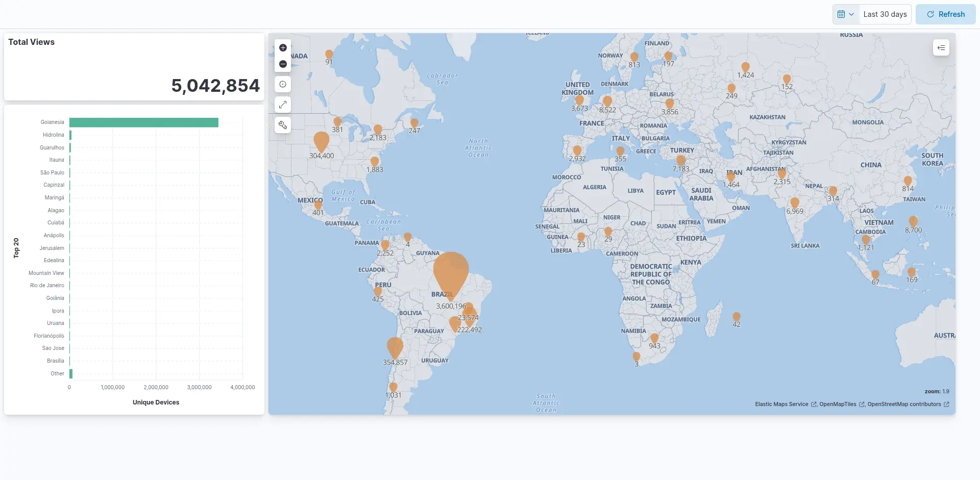Select the 222,492 map marker
The image size is (980, 480).
pos(455,323)
